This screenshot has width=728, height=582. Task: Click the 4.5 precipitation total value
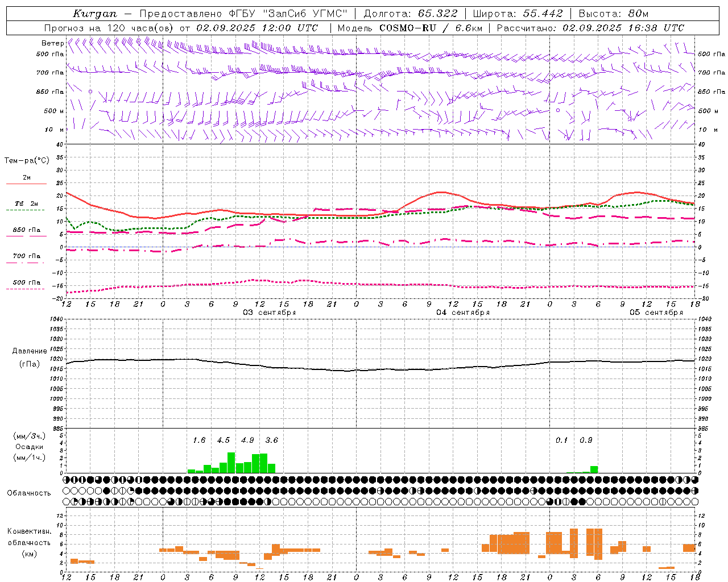(224, 440)
